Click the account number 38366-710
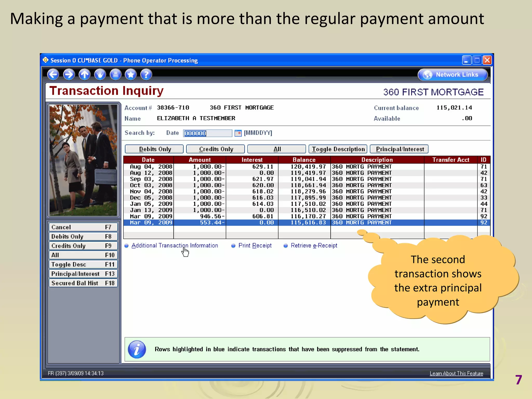Image resolution: width=532 pixels, height=399 pixels. 173,108
